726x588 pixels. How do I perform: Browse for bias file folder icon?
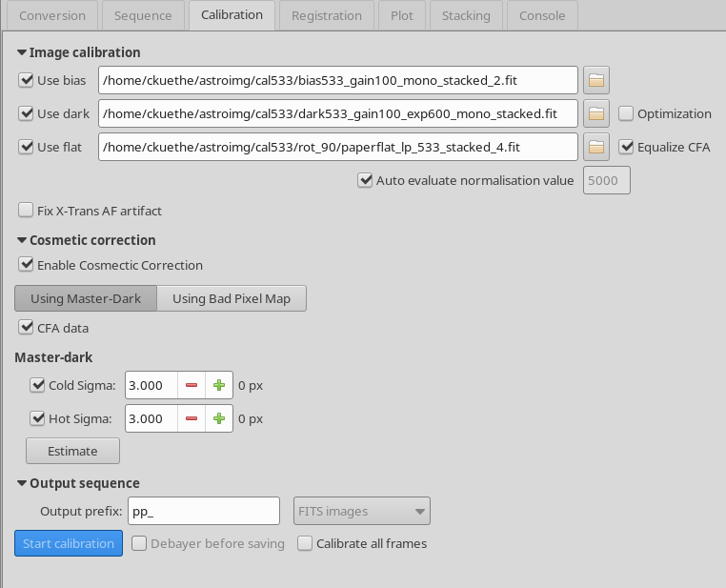595,80
